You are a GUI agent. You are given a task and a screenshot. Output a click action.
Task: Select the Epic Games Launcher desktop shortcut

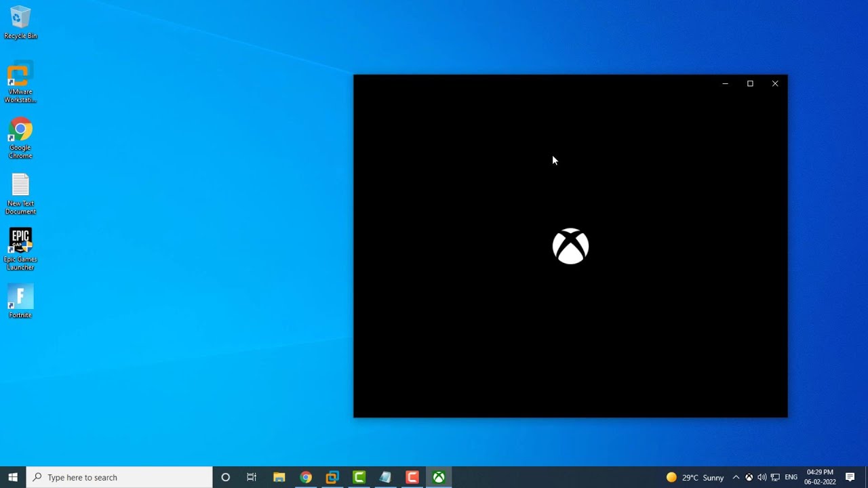[x=20, y=250]
